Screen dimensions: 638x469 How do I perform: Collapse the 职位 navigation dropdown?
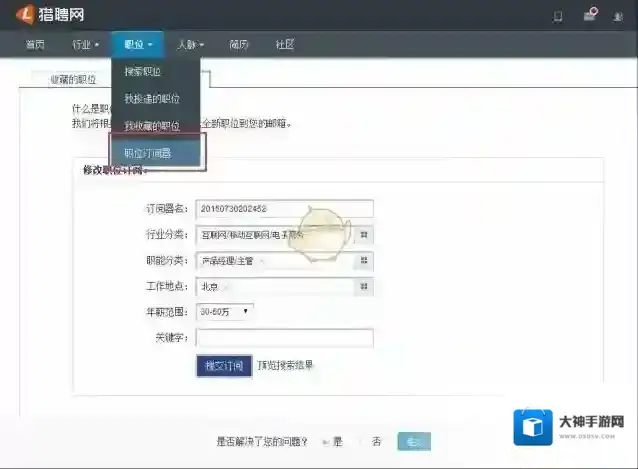pyautogui.click(x=138, y=44)
